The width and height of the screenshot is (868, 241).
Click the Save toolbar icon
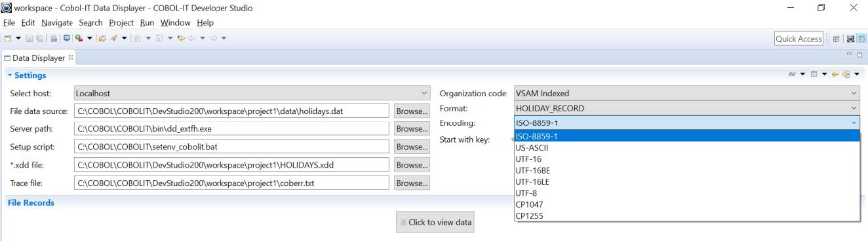(x=30, y=38)
